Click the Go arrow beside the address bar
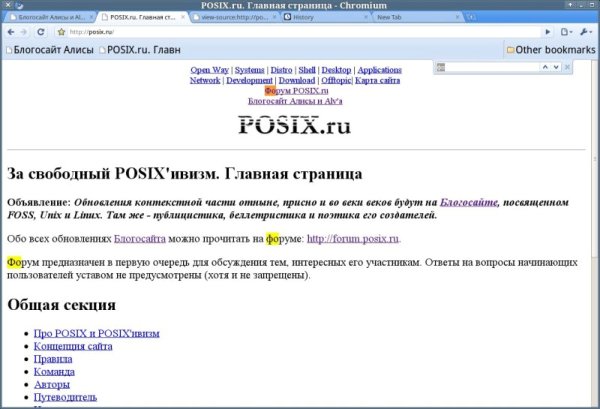The image size is (600, 409). [x=548, y=32]
